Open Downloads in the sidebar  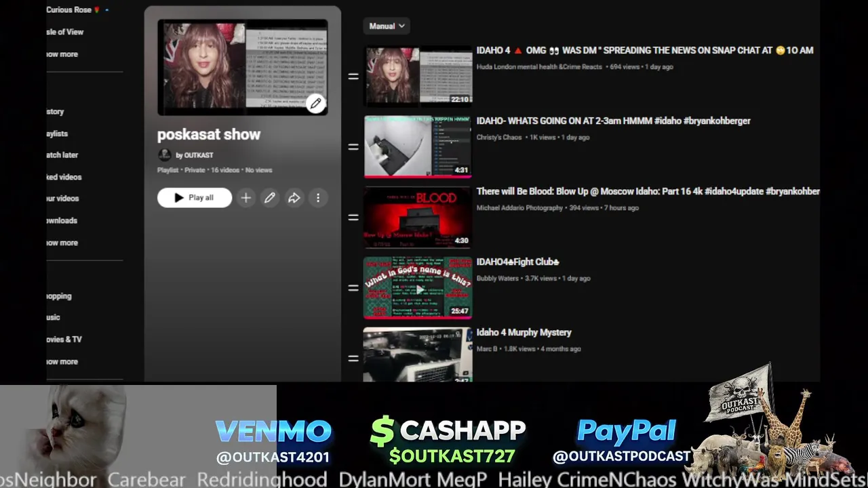tap(62, 221)
